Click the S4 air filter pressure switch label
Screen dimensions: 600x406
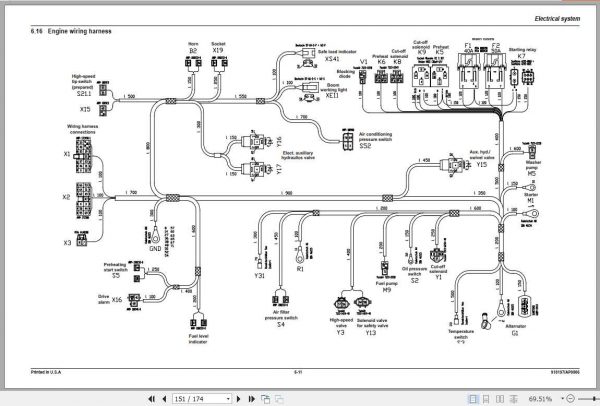point(281,324)
